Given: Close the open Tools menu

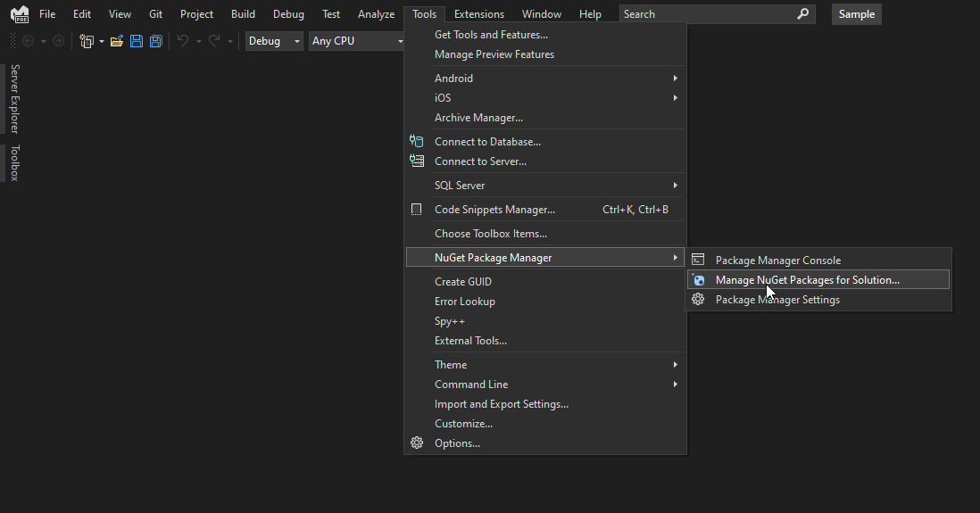Looking at the screenshot, I should pos(424,13).
